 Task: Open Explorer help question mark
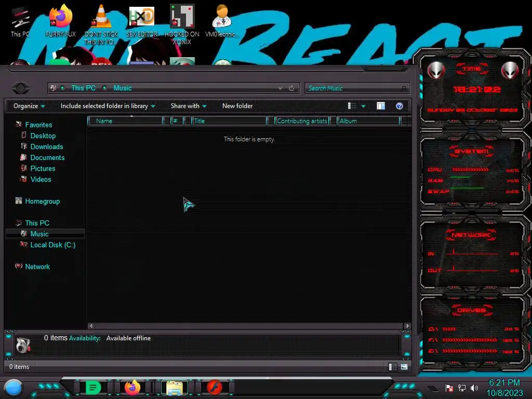[x=400, y=106]
